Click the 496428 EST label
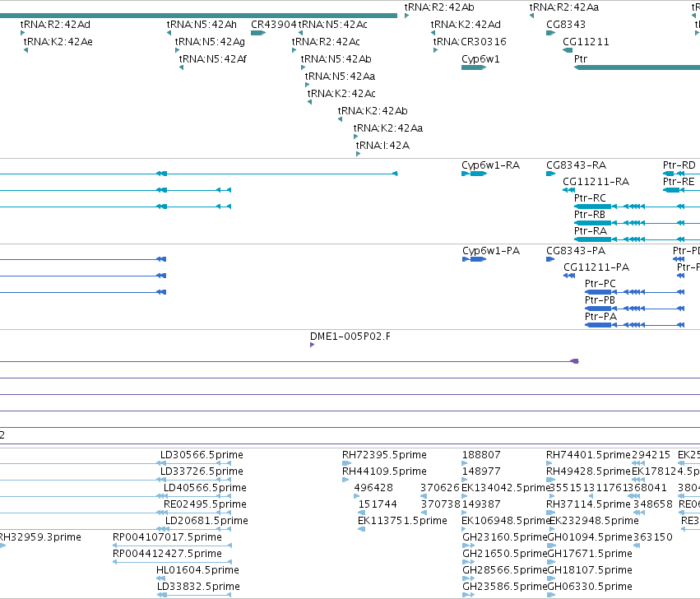The width and height of the screenshot is (700, 599). coord(373,488)
